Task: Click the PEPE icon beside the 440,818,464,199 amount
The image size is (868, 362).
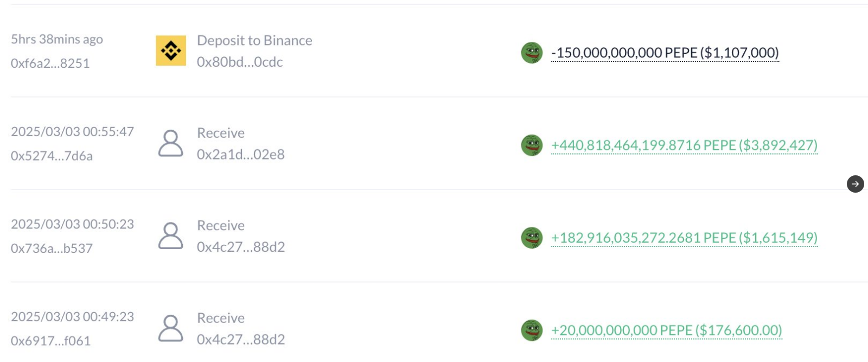Action: click(532, 145)
